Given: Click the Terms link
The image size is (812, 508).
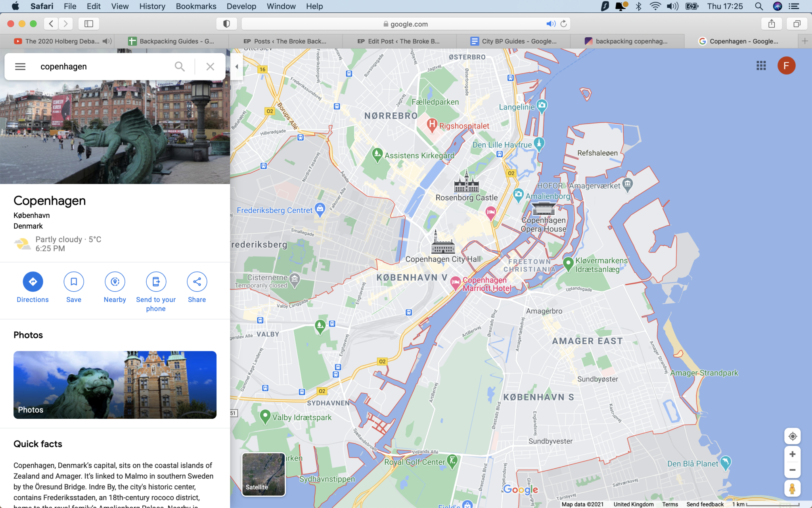Looking at the screenshot, I should click(x=670, y=504).
